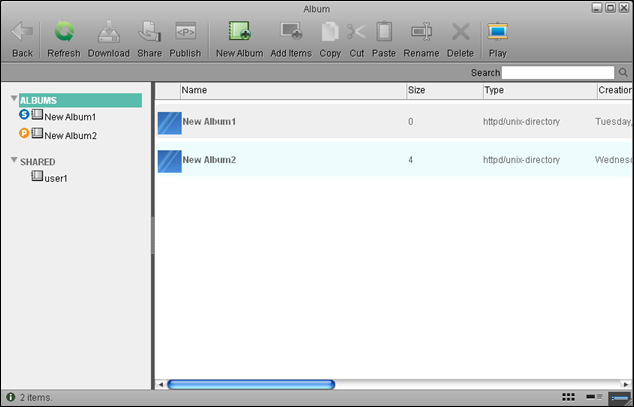
Task: Click the horizontal scrollbar thumb
Action: pos(250,384)
